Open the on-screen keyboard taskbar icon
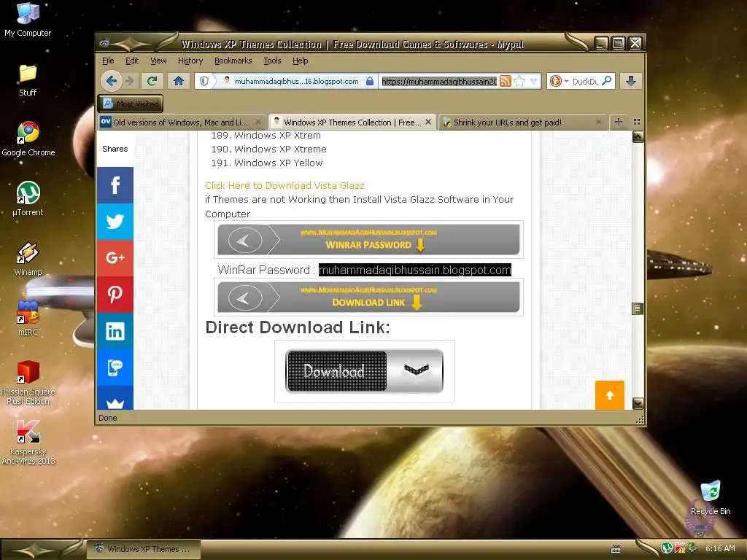 tap(616, 549)
